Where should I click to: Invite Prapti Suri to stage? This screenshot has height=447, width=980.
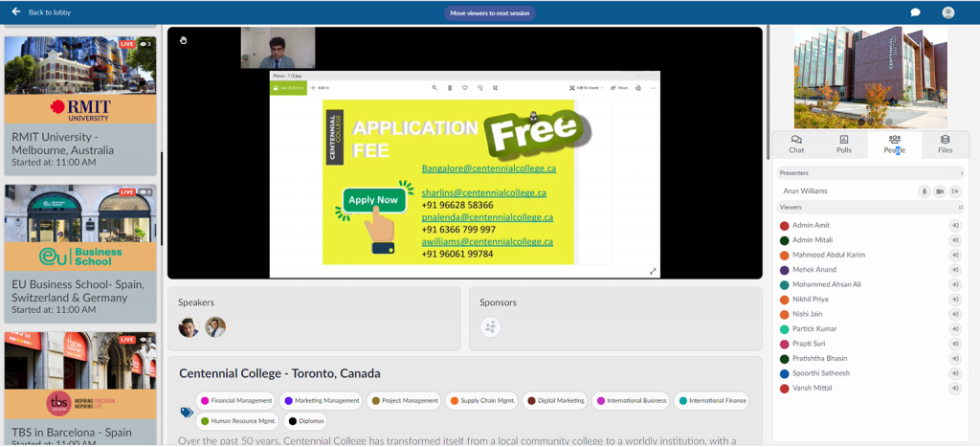coord(955,344)
